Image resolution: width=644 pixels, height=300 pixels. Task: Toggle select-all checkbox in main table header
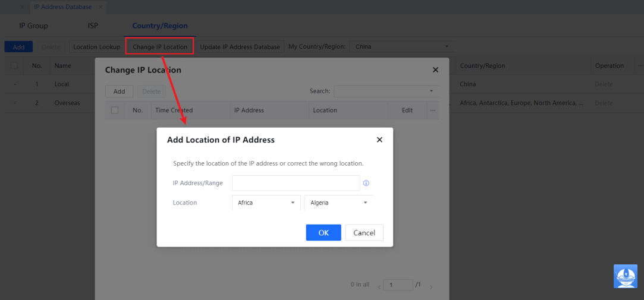pos(14,66)
